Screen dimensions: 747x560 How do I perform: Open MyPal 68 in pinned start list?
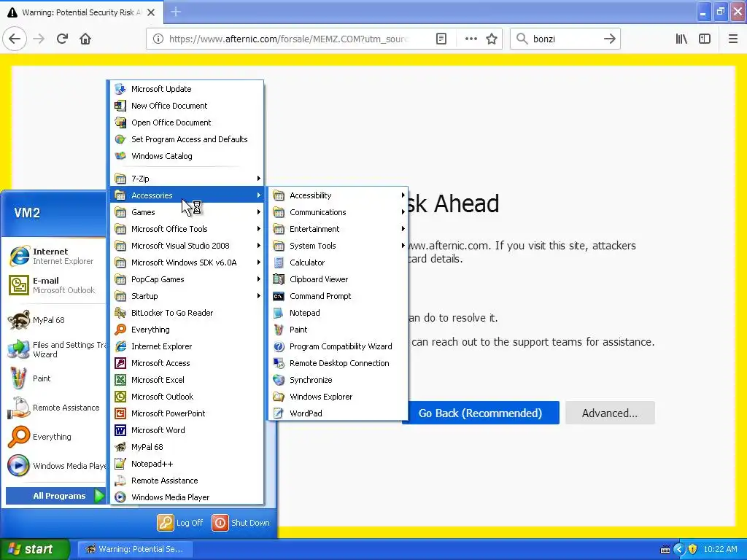55,320
